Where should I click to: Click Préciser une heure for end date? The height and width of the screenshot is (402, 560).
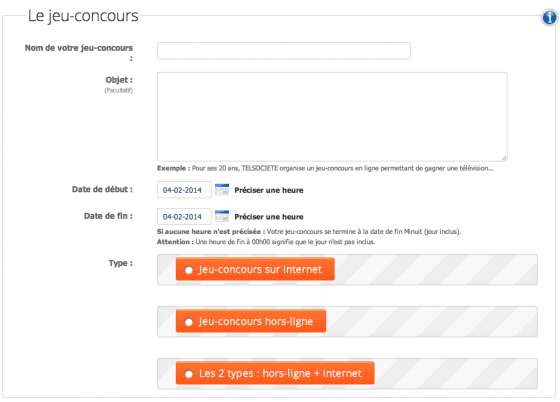269,217
